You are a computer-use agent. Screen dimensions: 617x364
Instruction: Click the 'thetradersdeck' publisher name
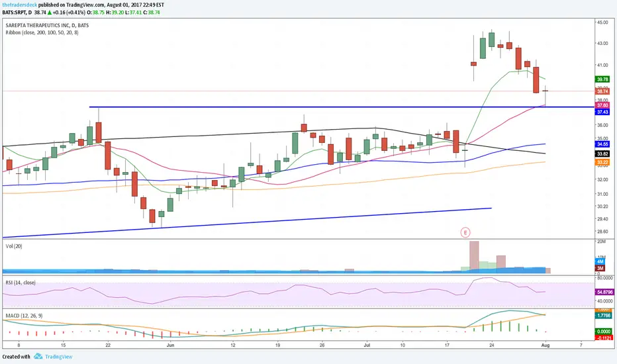tap(19, 5)
